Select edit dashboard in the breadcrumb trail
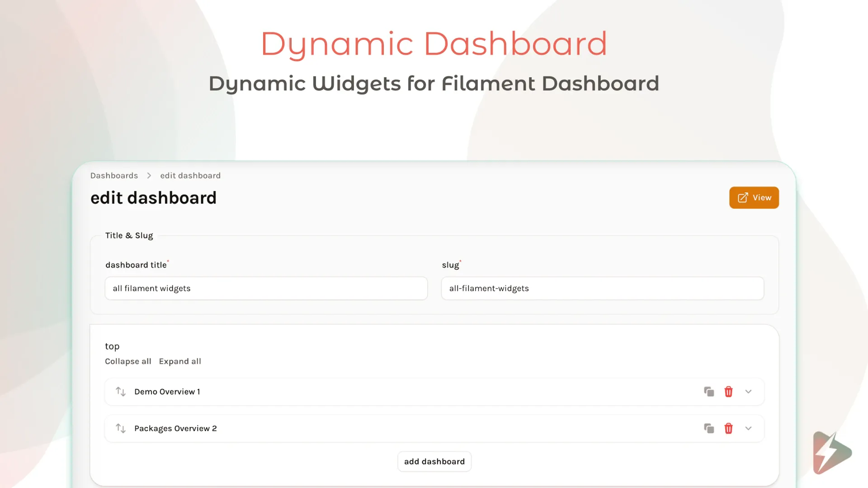This screenshot has width=868, height=488. click(190, 175)
